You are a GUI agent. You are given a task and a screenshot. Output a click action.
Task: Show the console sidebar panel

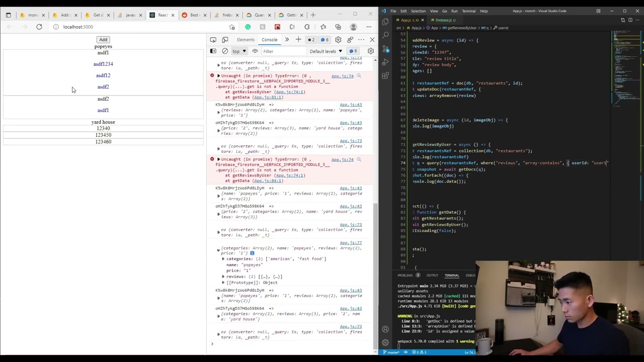tap(213, 51)
